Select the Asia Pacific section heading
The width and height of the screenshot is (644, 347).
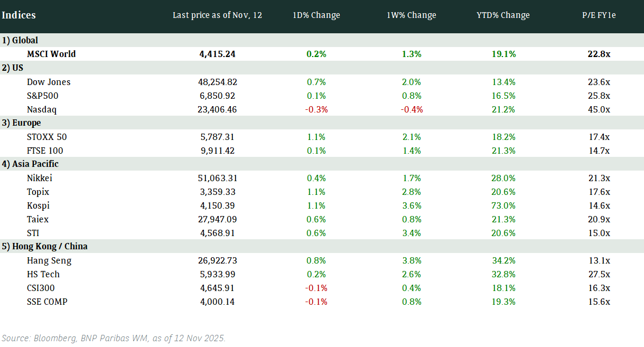point(30,164)
